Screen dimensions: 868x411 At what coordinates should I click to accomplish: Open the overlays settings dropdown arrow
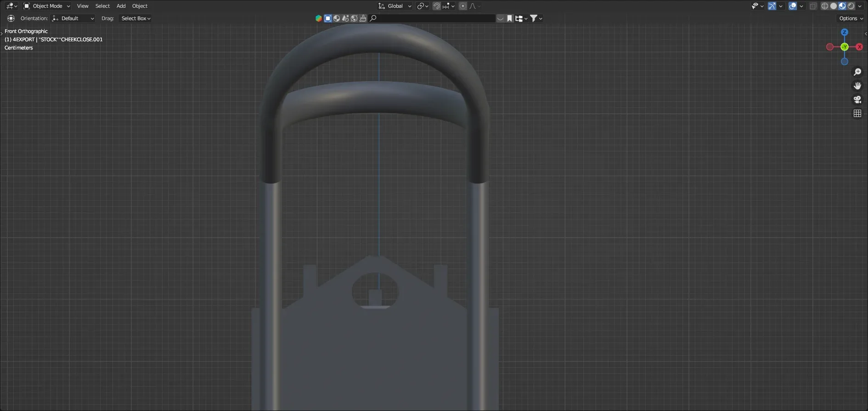[801, 6]
